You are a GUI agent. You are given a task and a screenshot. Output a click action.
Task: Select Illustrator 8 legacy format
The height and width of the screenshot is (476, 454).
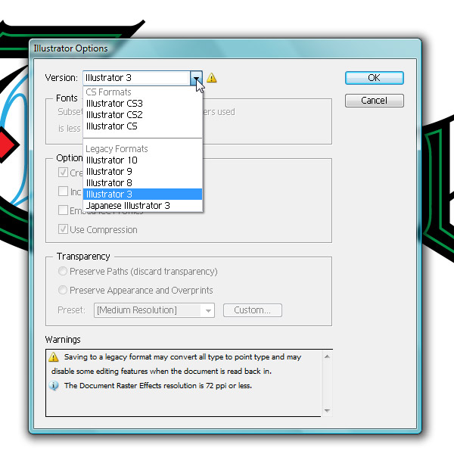point(143,182)
